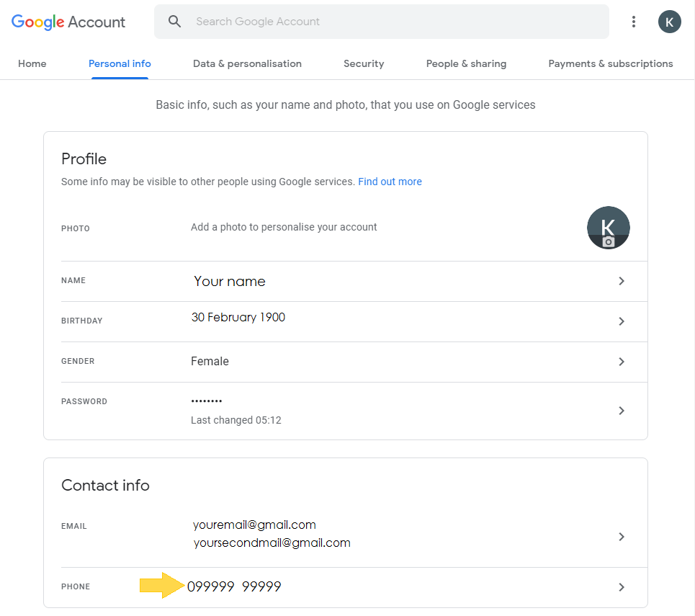The width and height of the screenshot is (695, 616).
Task: Expand the Gender row chevron
Action: tap(621, 362)
